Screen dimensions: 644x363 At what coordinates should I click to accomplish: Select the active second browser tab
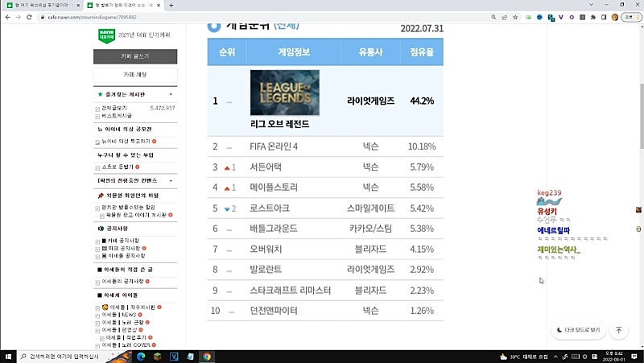pyautogui.click(x=124, y=6)
